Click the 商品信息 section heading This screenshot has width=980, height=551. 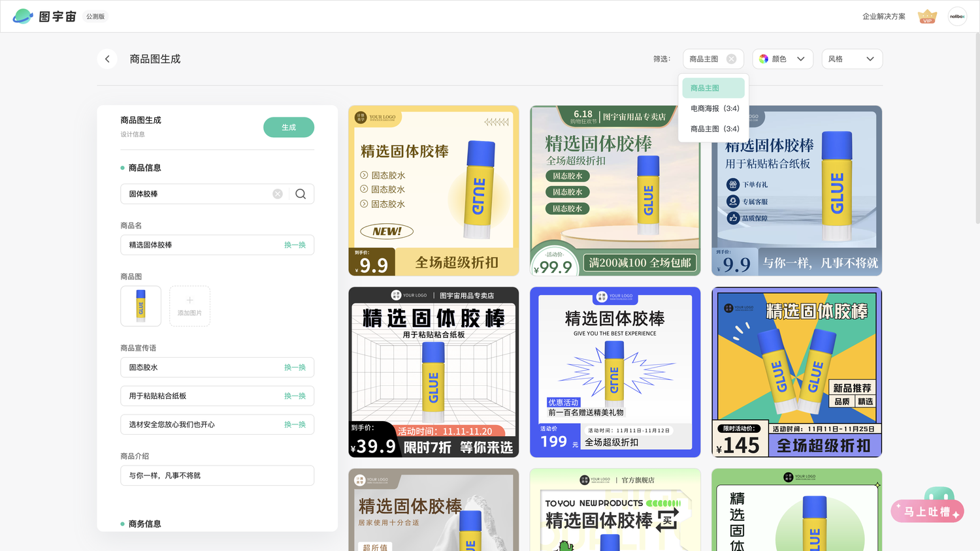point(144,168)
